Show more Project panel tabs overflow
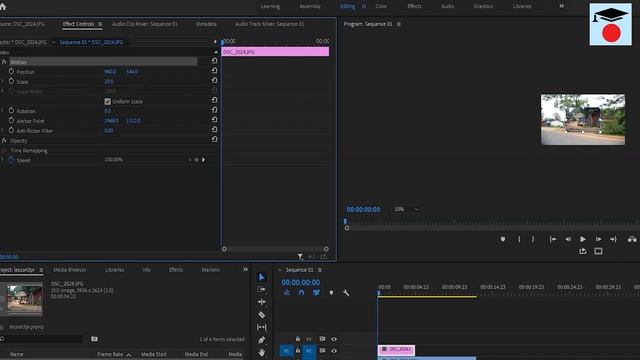 coord(245,269)
